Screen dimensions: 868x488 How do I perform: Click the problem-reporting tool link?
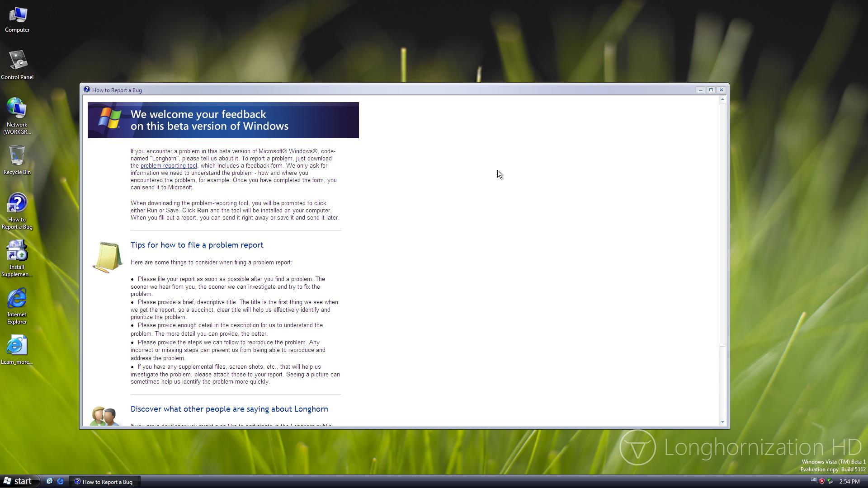pyautogui.click(x=169, y=166)
